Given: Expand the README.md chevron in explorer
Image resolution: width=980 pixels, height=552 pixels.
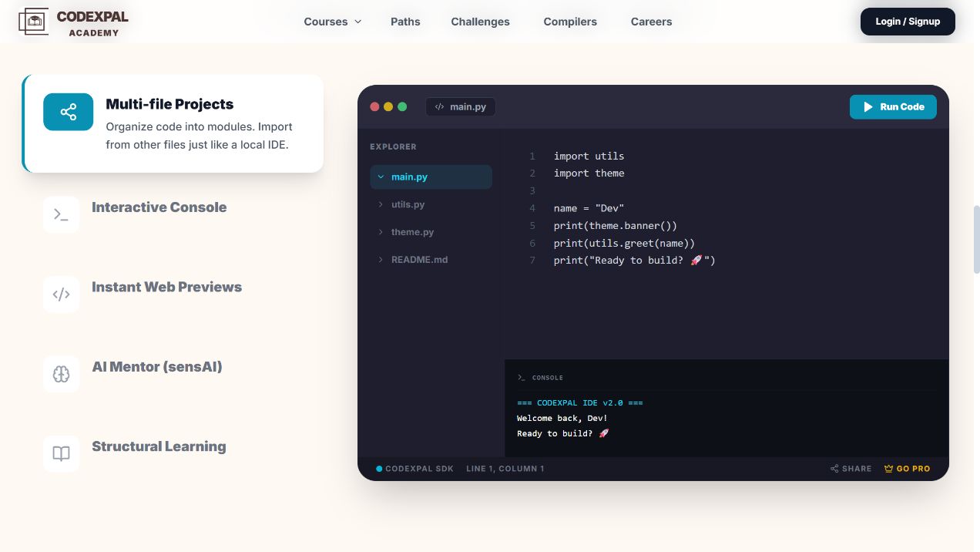Looking at the screenshot, I should [x=381, y=260].
